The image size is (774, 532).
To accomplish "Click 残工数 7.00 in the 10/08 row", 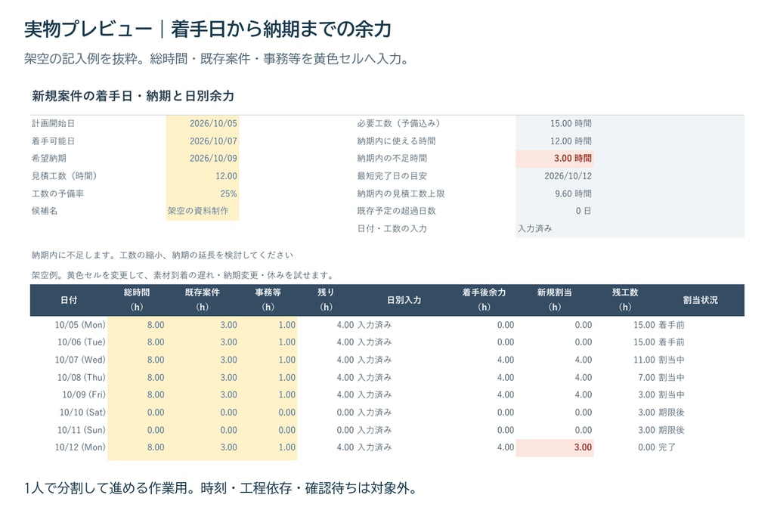I will (647, 378).
